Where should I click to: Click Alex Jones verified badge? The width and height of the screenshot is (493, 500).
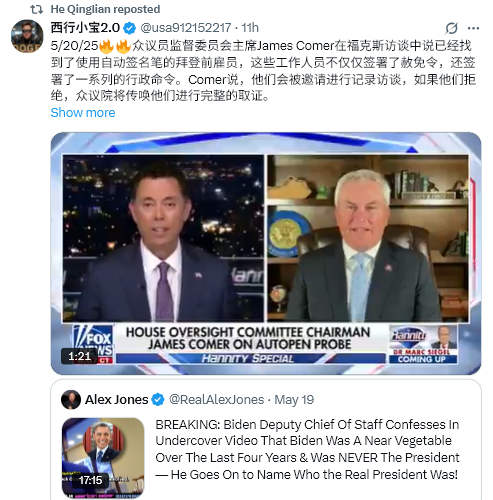[x=158, y=399]
